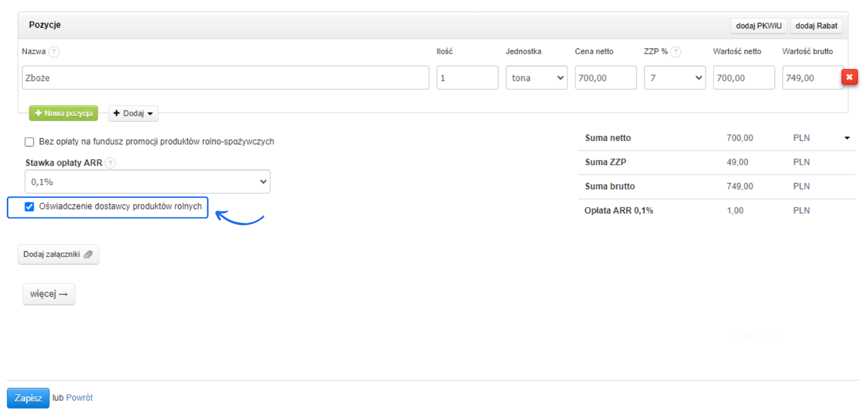Toggle Bez opłaty na fundusz promocji checkbox
Screen dimensions: 868x414
pos(30,142)
